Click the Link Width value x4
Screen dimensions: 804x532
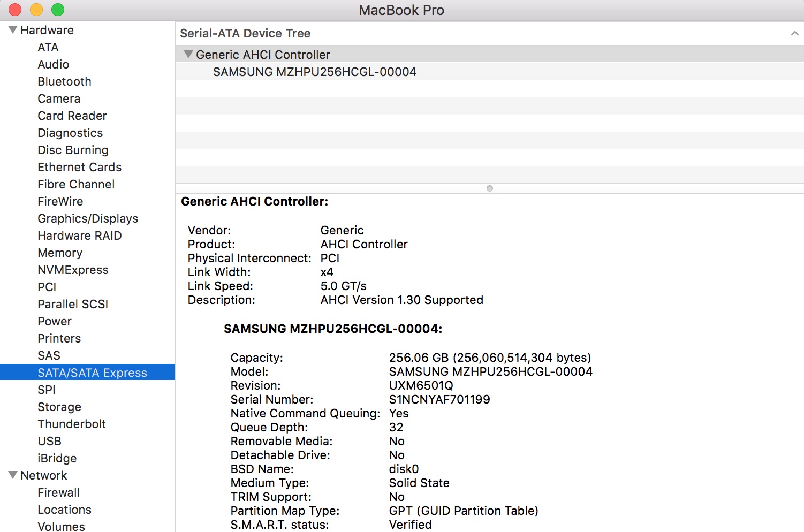[x=327, y=272]
